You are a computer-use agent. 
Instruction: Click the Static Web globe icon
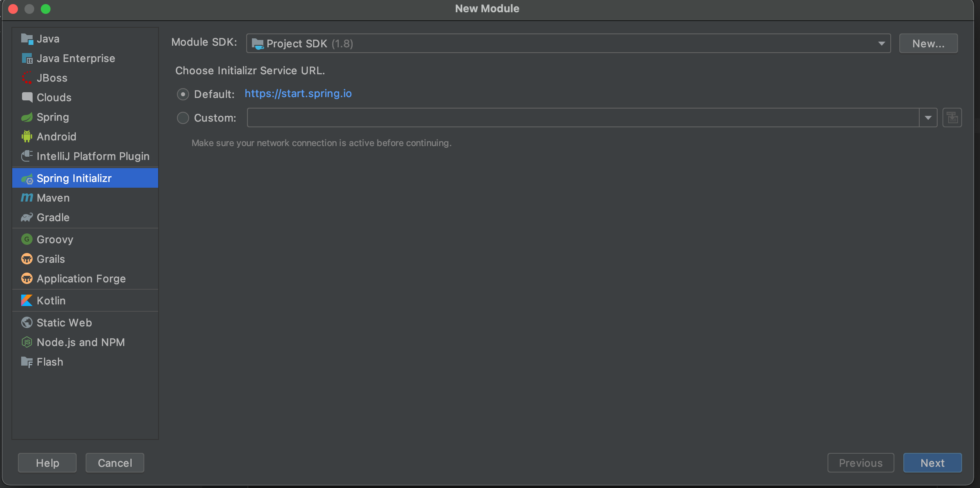(27, 323)
